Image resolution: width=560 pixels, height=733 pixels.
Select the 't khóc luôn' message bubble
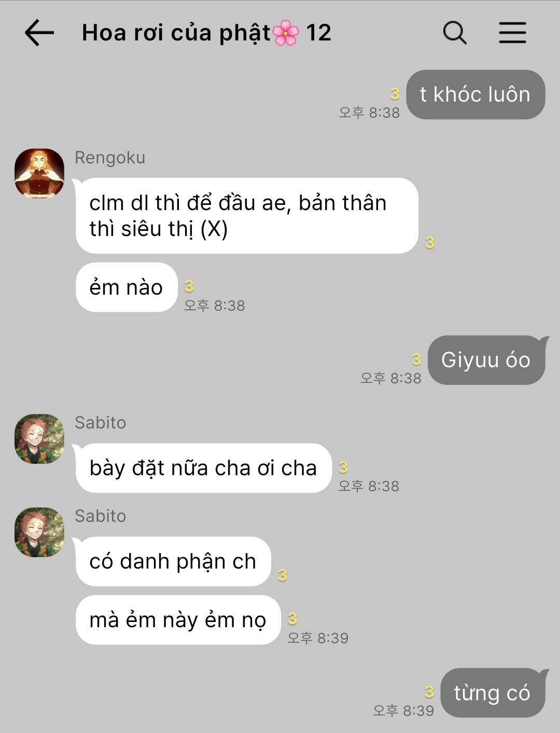click(x=475, y=94)
